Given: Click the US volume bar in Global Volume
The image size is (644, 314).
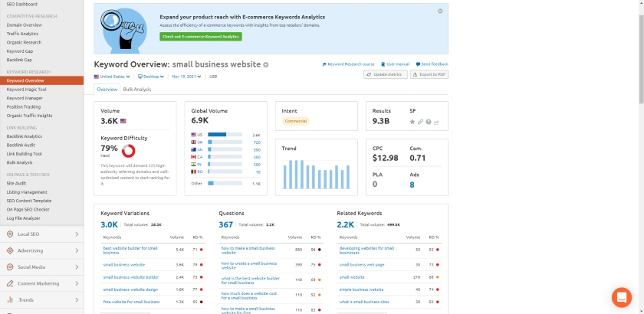Looking at the screenshot, I should 225,135.
